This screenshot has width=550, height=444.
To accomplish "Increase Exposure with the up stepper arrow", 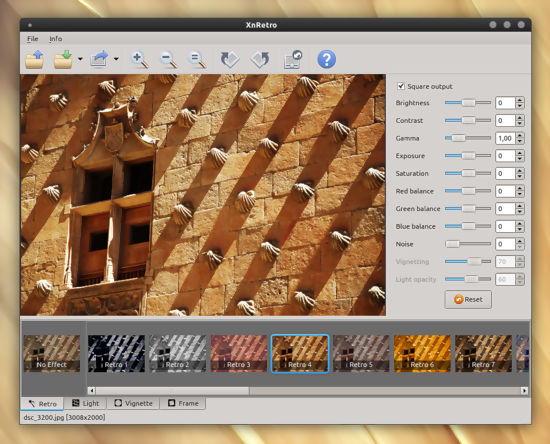I will pos(520,153).
